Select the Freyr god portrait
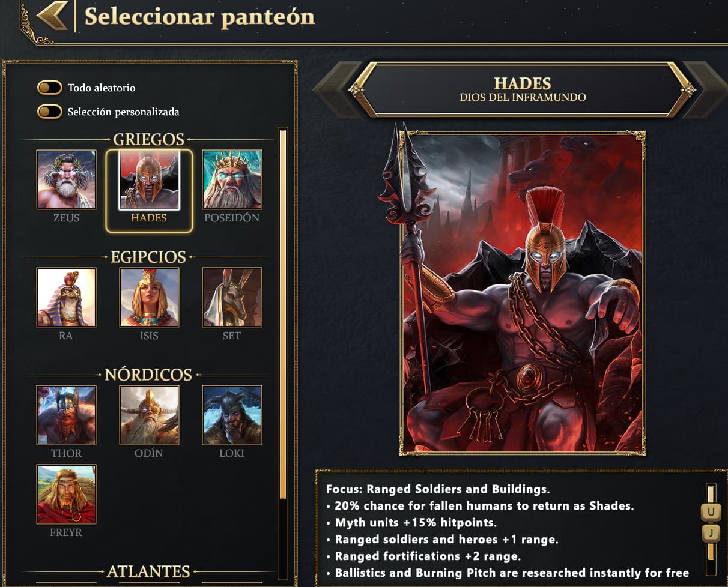 (66, 494)
